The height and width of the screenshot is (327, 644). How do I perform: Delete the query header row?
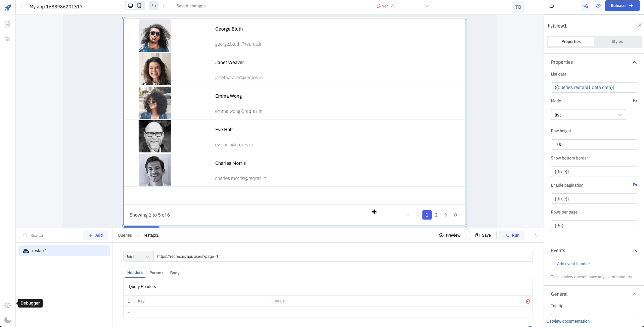[x=527, y=301]
